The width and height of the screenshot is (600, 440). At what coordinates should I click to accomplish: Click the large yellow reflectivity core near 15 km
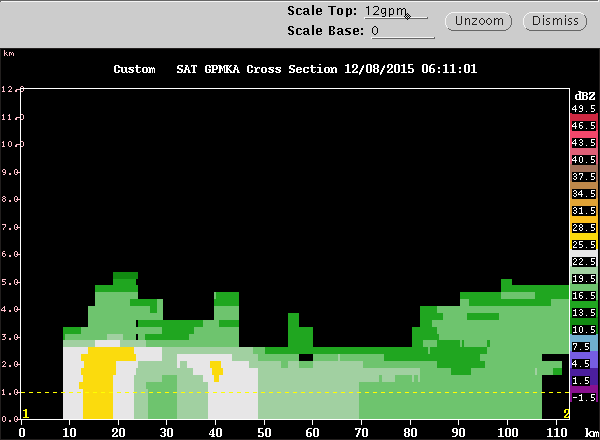[x=99, y=383]
